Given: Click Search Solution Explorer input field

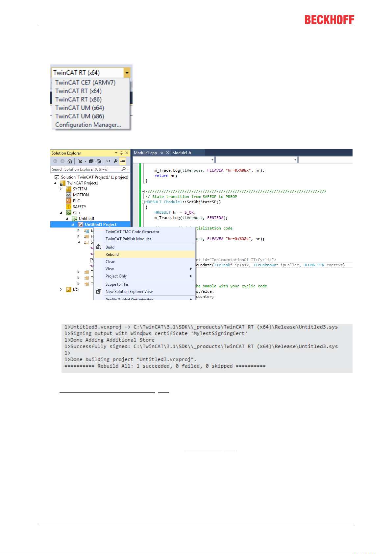Looking at the screenshot, I should (x=86, y=169).
